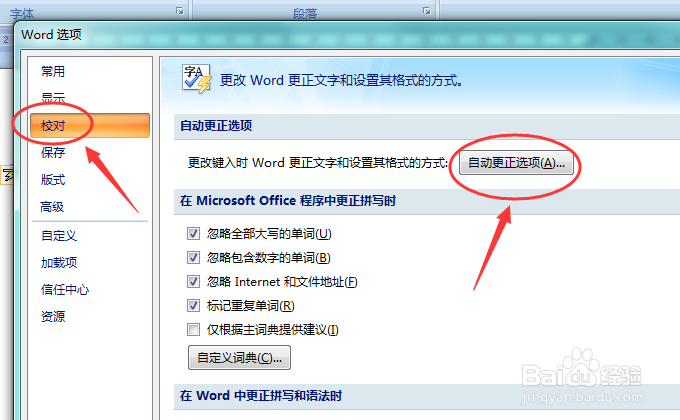Select the 校对 proofing category
The image size is (680, 420).
tap(90, 126)
